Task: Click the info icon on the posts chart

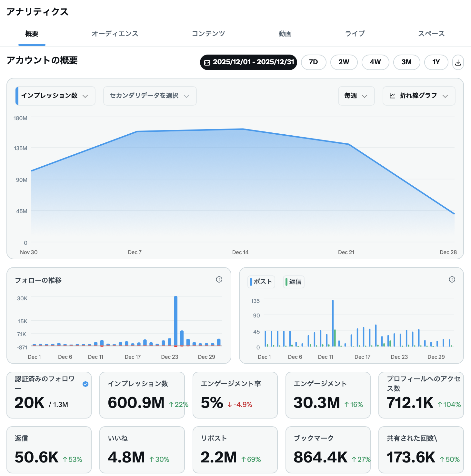Action: pyautogui.click(x=452, y=280)
